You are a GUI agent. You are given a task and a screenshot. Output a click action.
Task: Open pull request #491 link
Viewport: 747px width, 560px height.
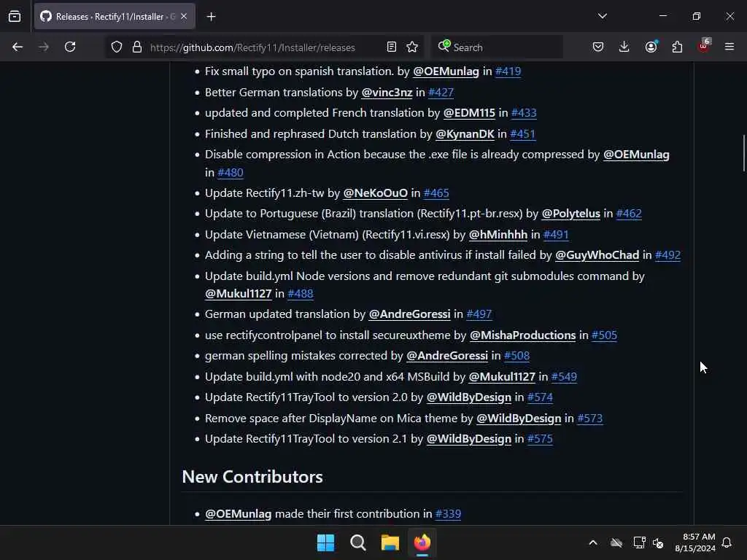(556, 234)
